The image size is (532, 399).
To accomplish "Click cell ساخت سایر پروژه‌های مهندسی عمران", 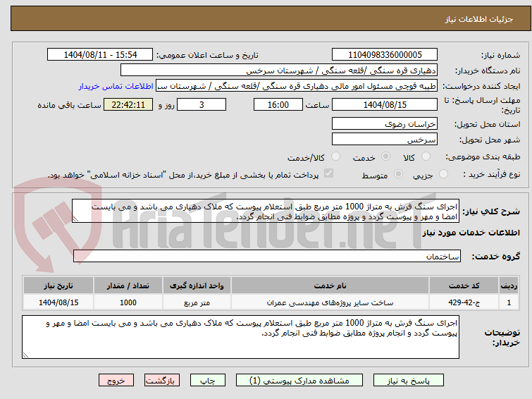I will pyautogui.click(x=330, y=302).
